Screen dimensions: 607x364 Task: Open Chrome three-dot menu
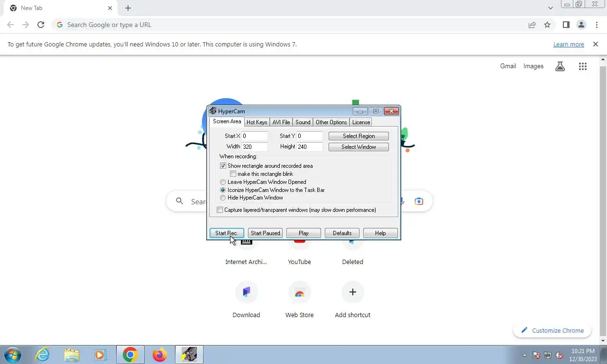click(597, 25)
